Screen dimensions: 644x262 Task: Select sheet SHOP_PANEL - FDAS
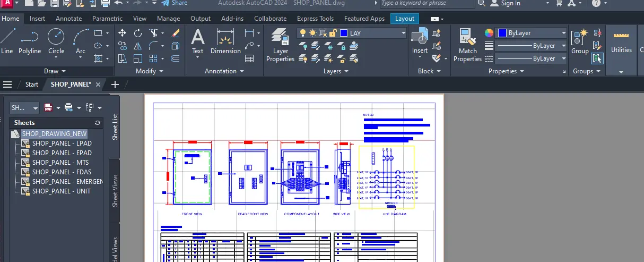[61, 172]
